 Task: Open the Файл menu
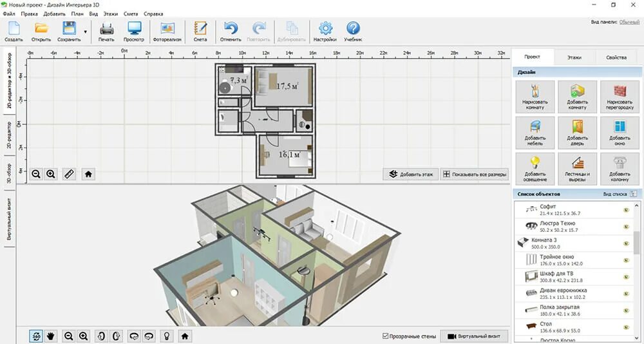(8, 14)
